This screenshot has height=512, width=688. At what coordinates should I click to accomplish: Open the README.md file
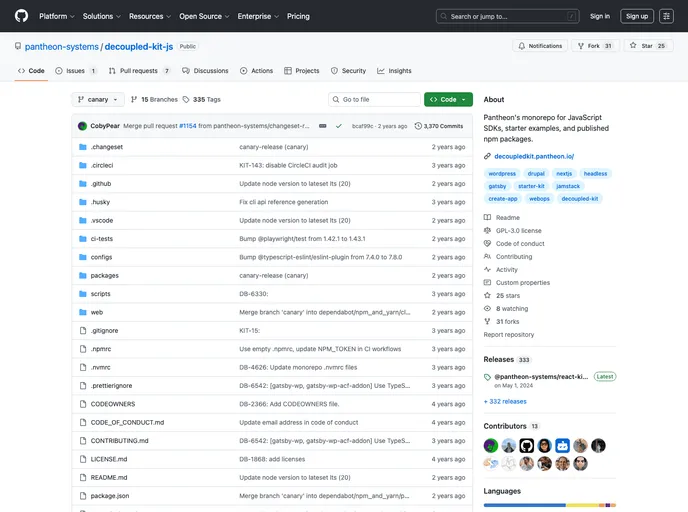[109, 477]
